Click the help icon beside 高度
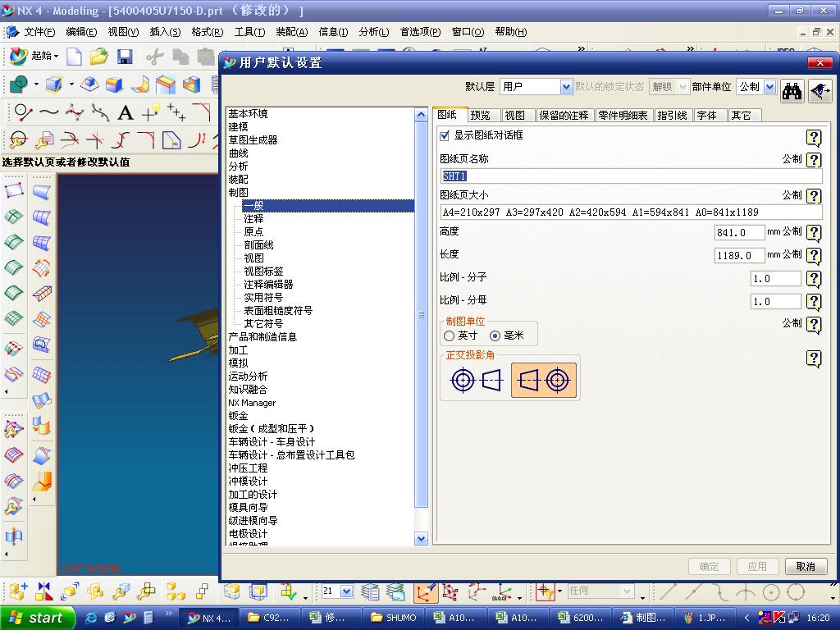This screenshot has height=630, width=840. pos(814,232)
